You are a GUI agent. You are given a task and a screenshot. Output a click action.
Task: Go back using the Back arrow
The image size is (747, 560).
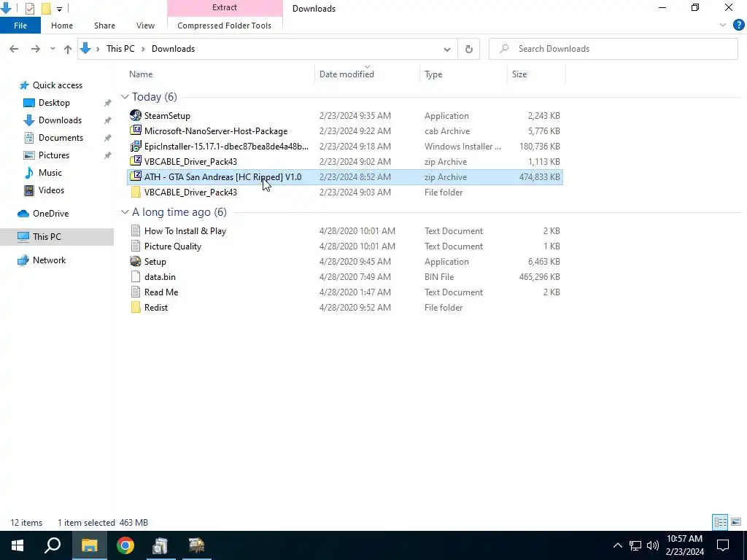(x=14, y=49)
